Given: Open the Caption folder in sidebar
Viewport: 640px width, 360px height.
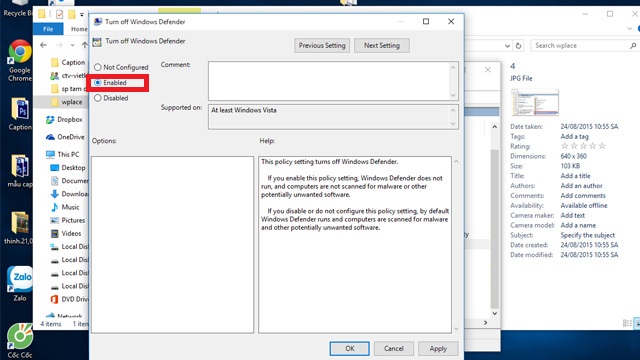Looking at the screenshot, I should [68, 62].
